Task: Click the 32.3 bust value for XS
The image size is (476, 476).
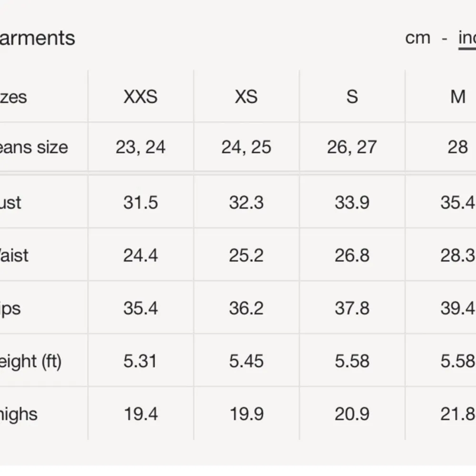Action: click(246, 202)
